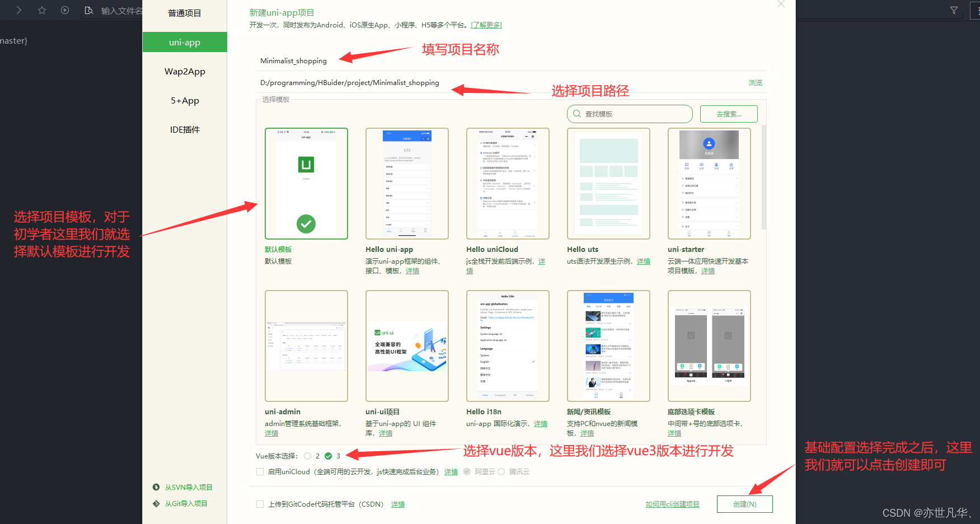
Task: Click the 查找模板 search field
Action: click(x=630, y=114)
